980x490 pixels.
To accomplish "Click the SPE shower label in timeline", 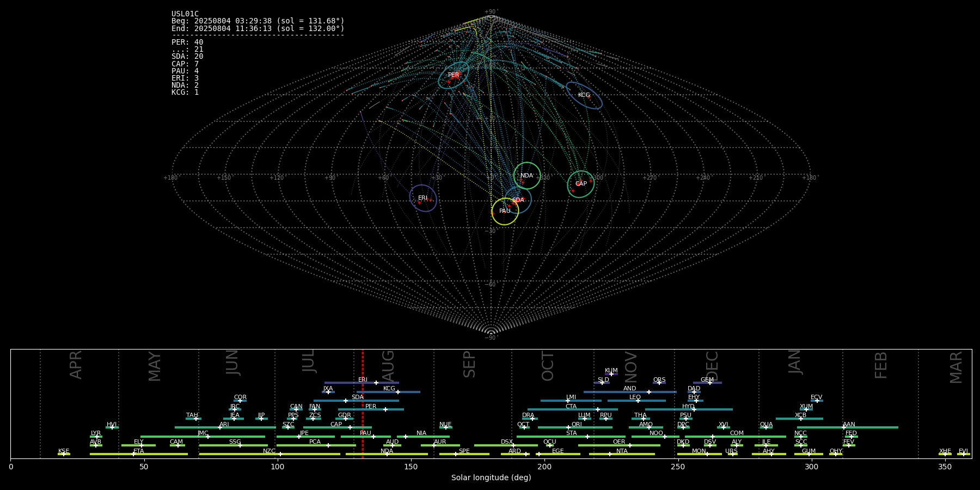I will point(464,451).
